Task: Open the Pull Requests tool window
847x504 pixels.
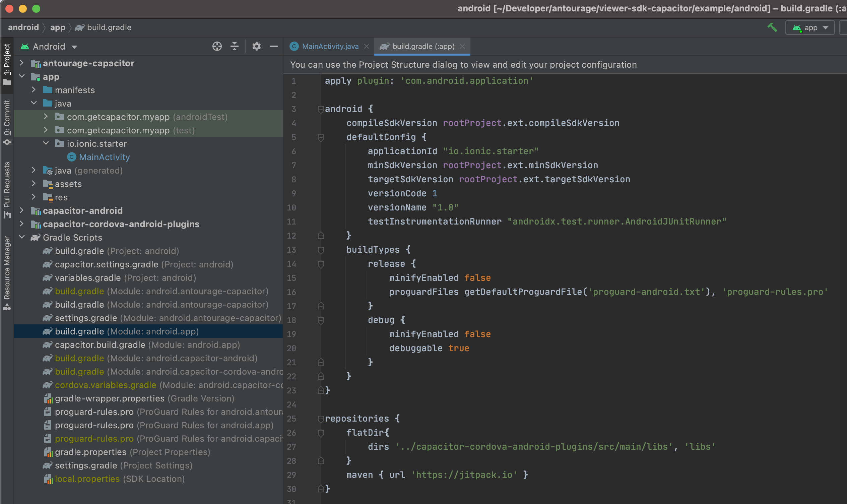Action: pyautogui.click(x=7, y=190)
